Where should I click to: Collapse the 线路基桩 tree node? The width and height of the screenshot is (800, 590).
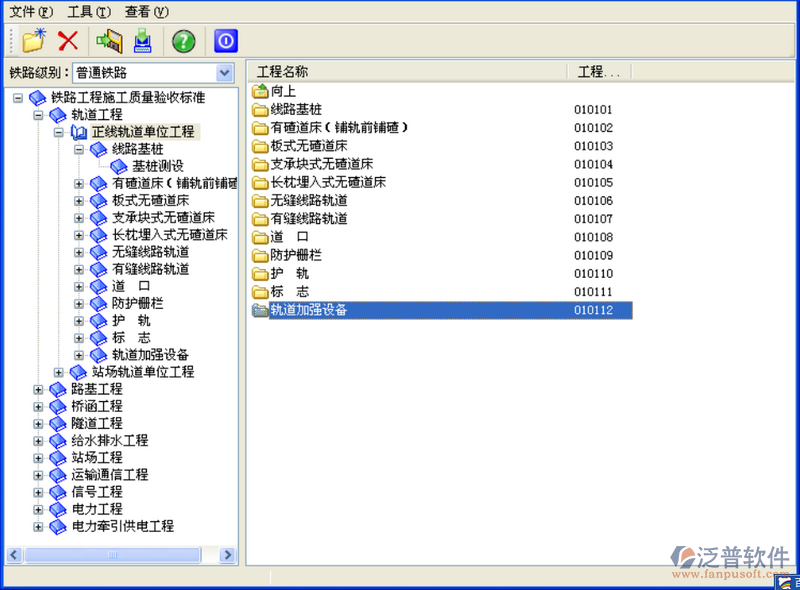79,150
